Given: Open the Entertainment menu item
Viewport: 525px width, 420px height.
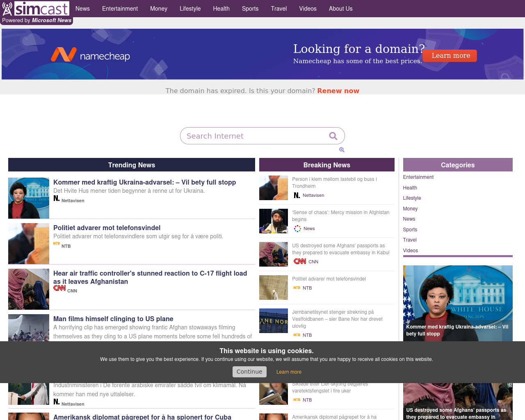Looking at the screenshot, I should pyautogui.click(x=120, y=9).
